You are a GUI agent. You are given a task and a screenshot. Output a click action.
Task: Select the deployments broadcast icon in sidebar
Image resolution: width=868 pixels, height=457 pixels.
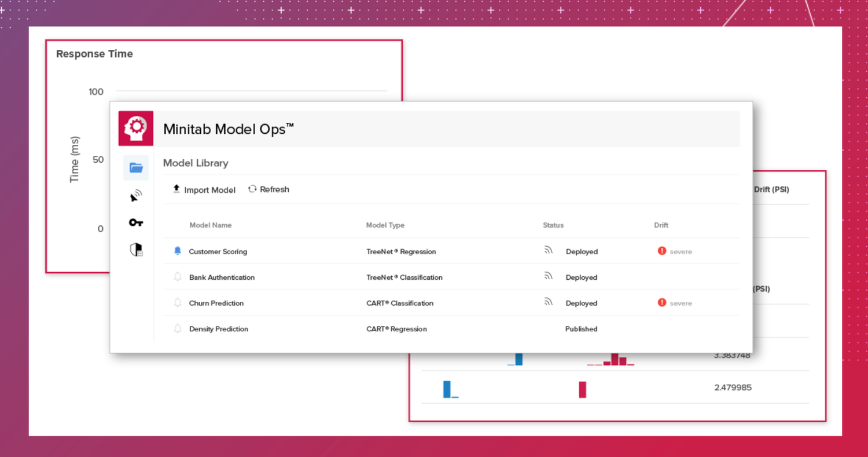pos(135,195)
